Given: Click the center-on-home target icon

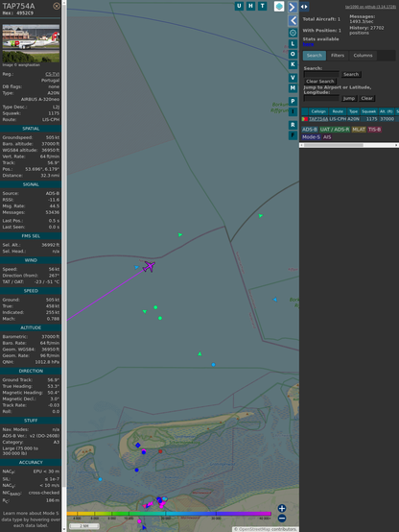Looking at the screenshot, I should [x=293, y=33].
